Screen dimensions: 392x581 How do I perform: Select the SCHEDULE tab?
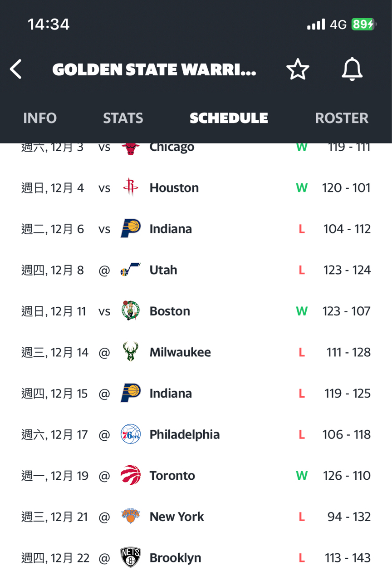click(229, 118)
